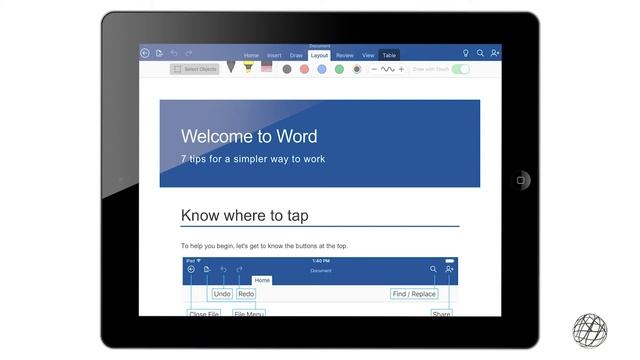Choose the dark gray ink color
Screen dimensions: 640x360
tap(287, 69)
